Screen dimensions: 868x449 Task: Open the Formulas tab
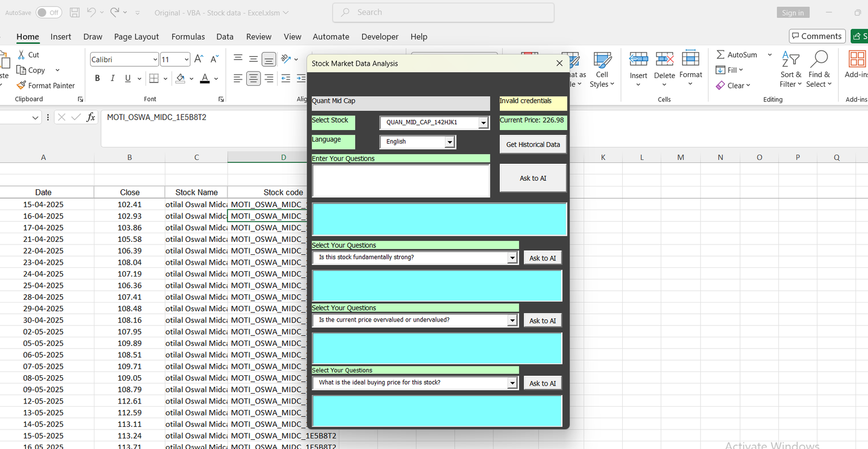click(x=188, y=37)
